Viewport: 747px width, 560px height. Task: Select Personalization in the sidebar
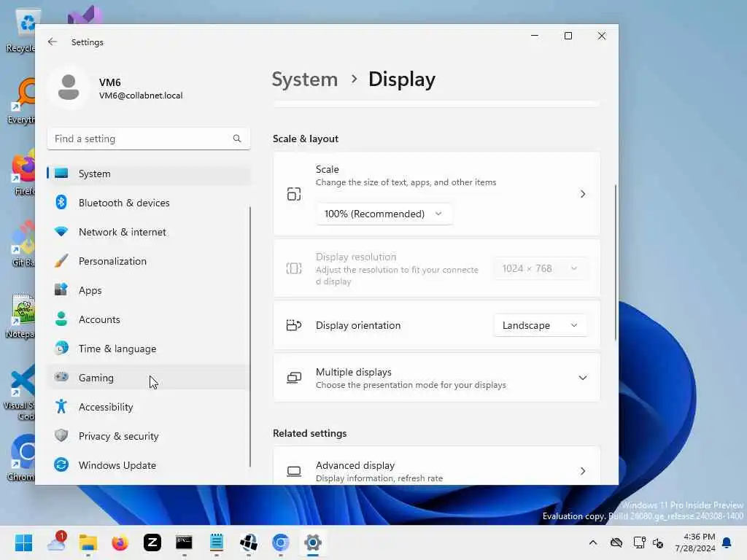click(149, 261)
